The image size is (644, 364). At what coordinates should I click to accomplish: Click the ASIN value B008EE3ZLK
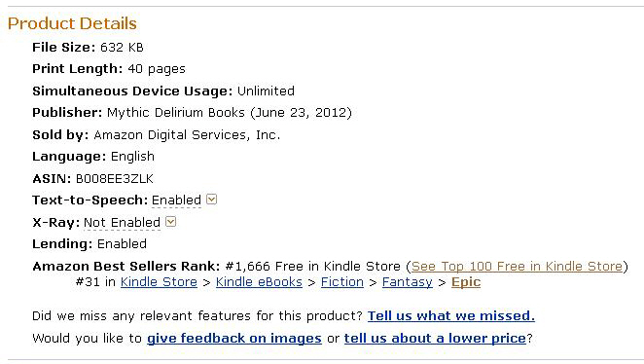click(115, 179)
